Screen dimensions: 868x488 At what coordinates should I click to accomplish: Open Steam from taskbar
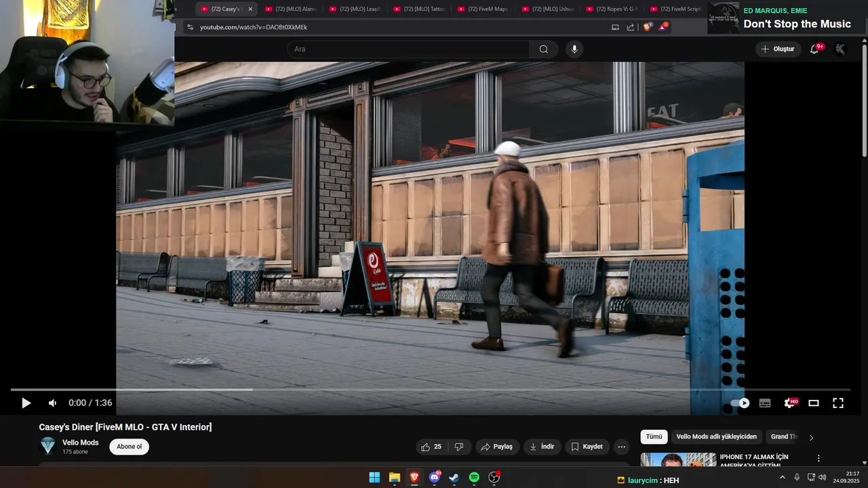(x=454, y=478)
